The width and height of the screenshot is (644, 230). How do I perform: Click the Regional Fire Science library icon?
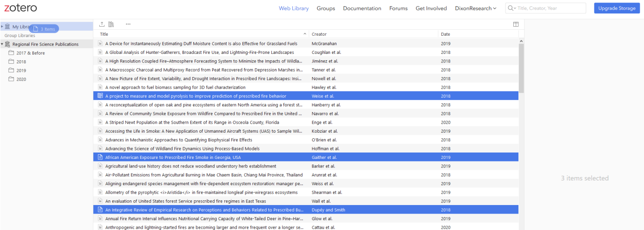pyautogui.click(x=7, y=44)
